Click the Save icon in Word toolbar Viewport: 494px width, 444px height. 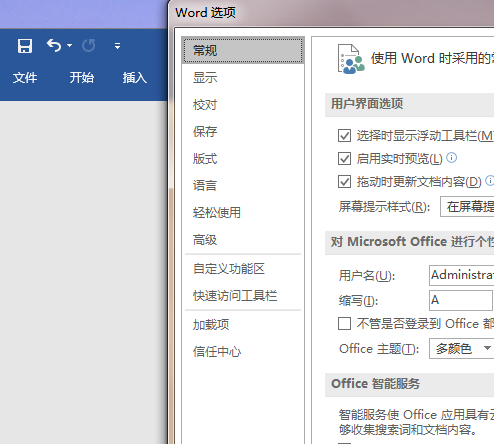(x=25, y=46)
